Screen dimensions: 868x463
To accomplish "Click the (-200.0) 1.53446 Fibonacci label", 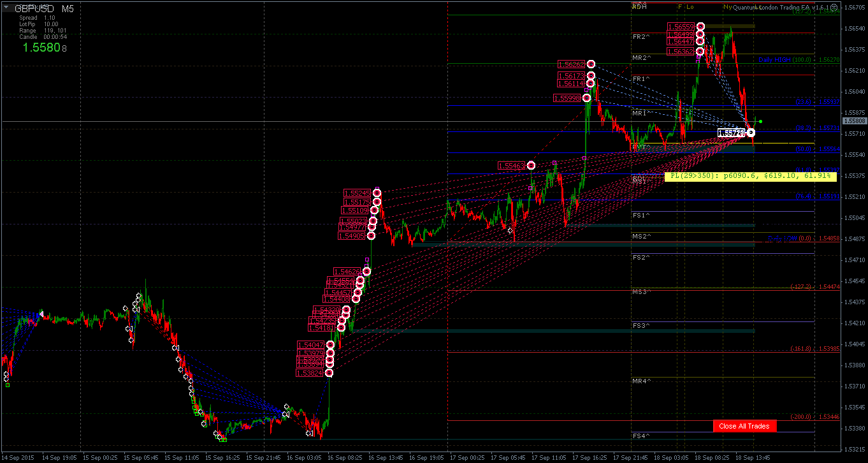I will [815, 417].
